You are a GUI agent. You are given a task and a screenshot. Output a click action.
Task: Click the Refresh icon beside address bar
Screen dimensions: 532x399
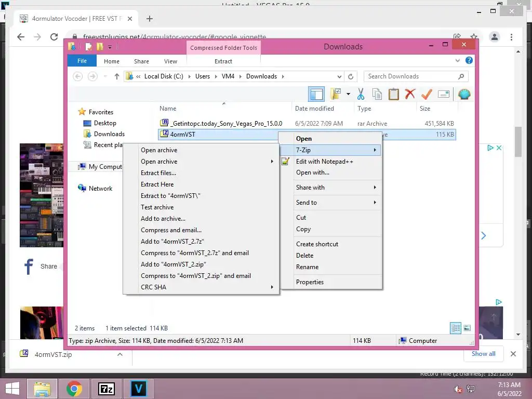(351, 77)
